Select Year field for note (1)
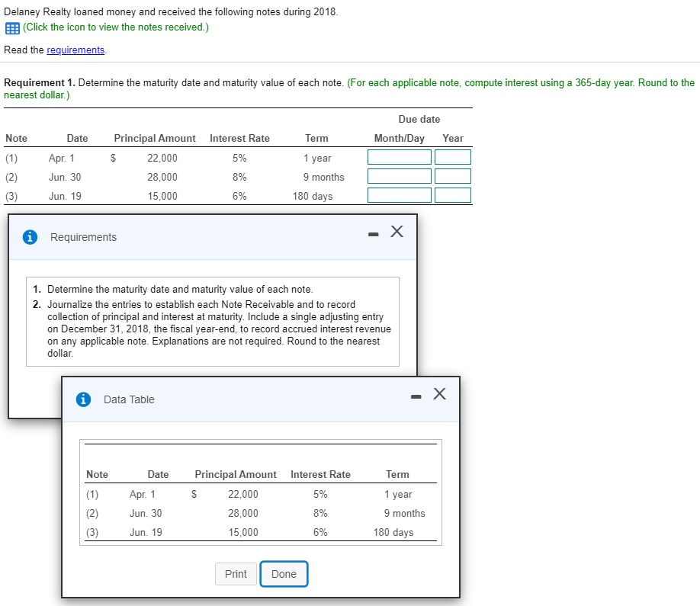The height and width of the screenshot is (606, 700). click(453, 157)
